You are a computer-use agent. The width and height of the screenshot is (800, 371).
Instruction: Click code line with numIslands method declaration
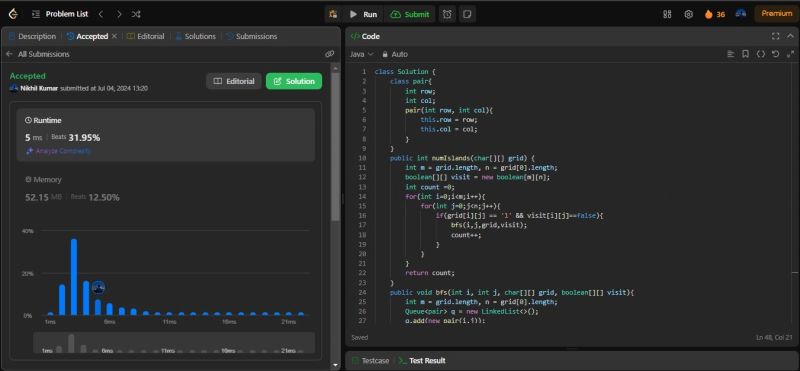(x=462, y=158)
